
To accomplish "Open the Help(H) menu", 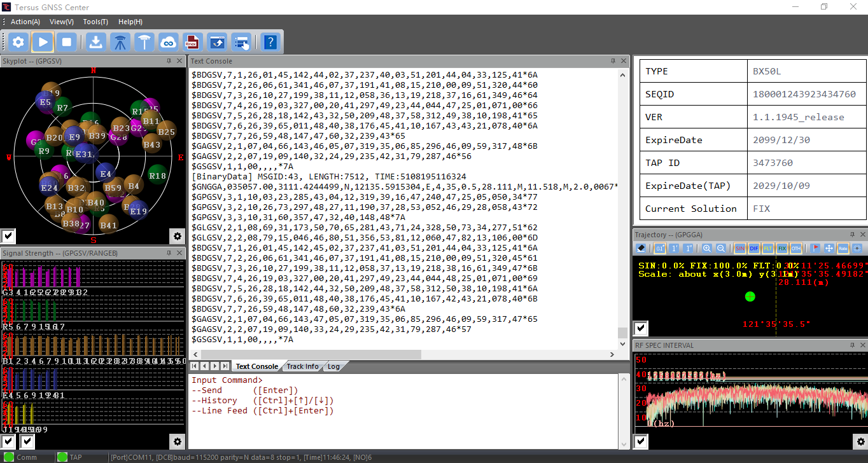I will (130, 22).
